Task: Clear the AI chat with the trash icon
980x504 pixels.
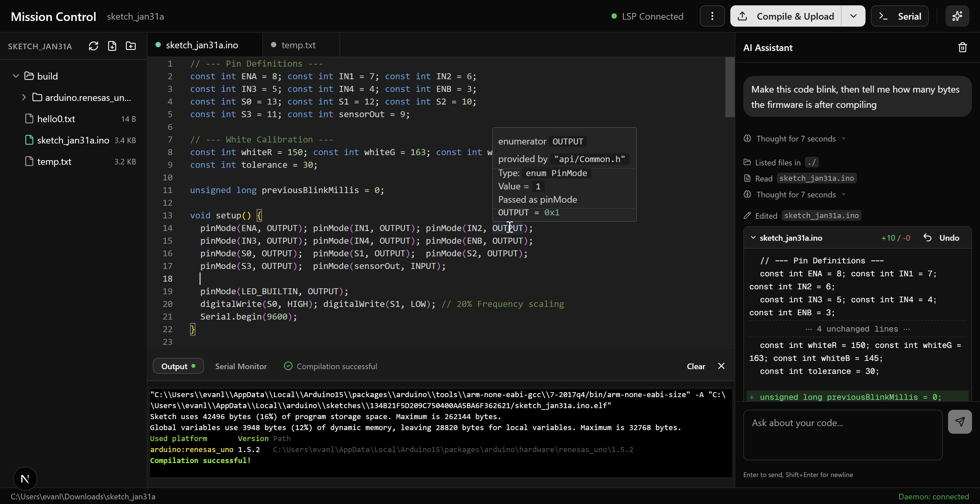Action: (962, 48)
